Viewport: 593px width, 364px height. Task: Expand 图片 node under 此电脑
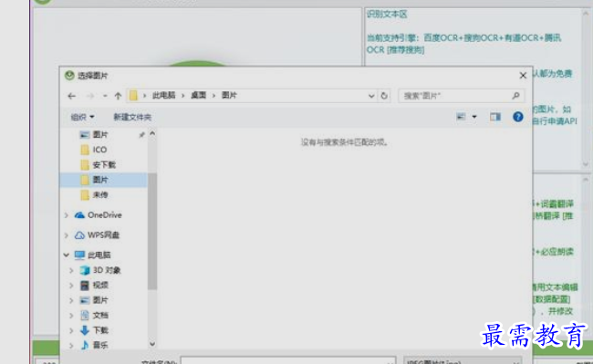click(x=71, y=300)
